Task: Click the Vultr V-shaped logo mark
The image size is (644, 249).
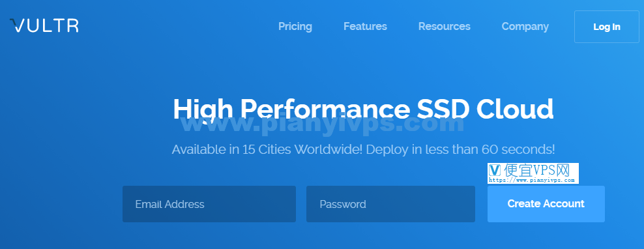Action: coord(16,25)
